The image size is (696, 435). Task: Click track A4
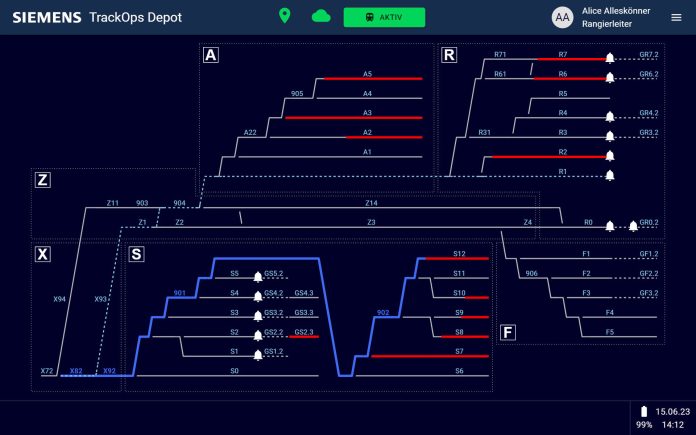pos(369,98)
